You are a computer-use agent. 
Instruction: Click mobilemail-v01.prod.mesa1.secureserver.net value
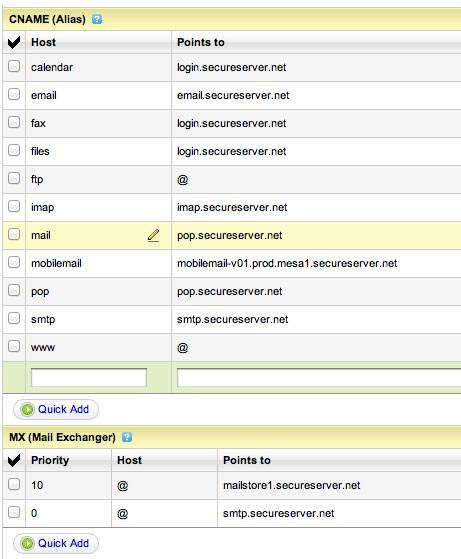coord(287,263)
